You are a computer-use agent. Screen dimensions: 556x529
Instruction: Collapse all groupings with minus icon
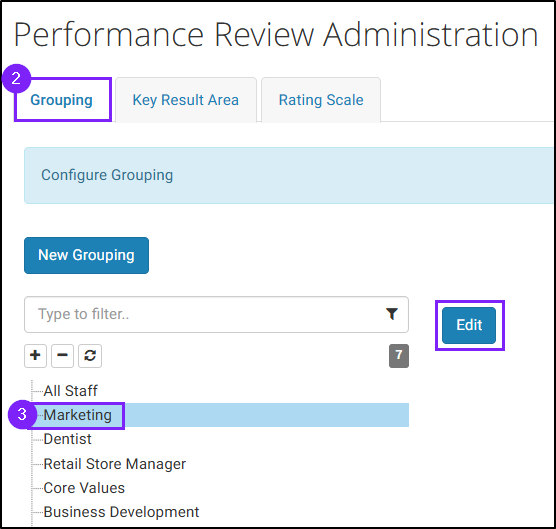click(62, 355)
